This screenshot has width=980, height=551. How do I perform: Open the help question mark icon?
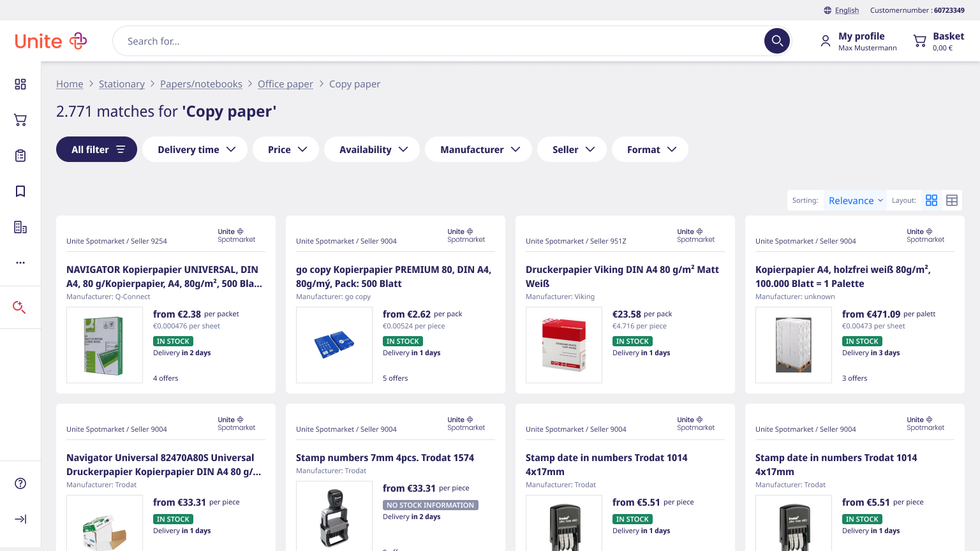(20, 483)
